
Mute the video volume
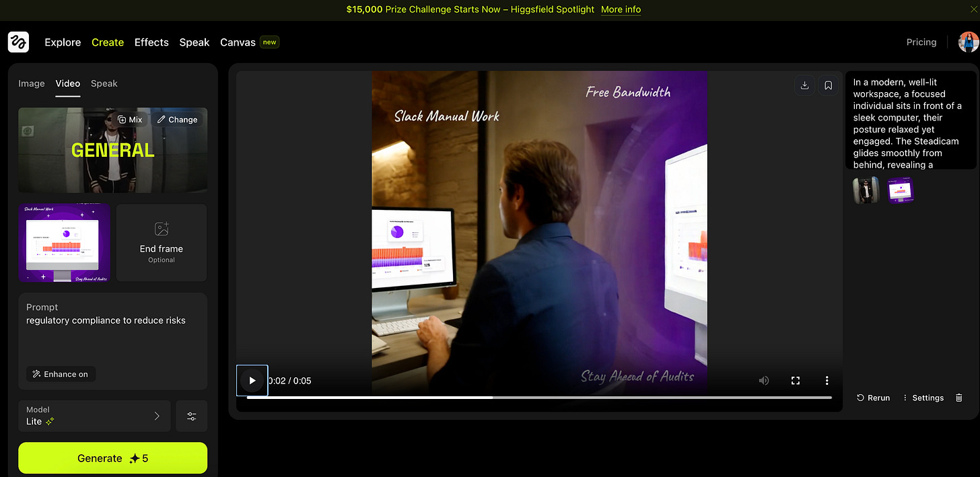pos(764,381)
